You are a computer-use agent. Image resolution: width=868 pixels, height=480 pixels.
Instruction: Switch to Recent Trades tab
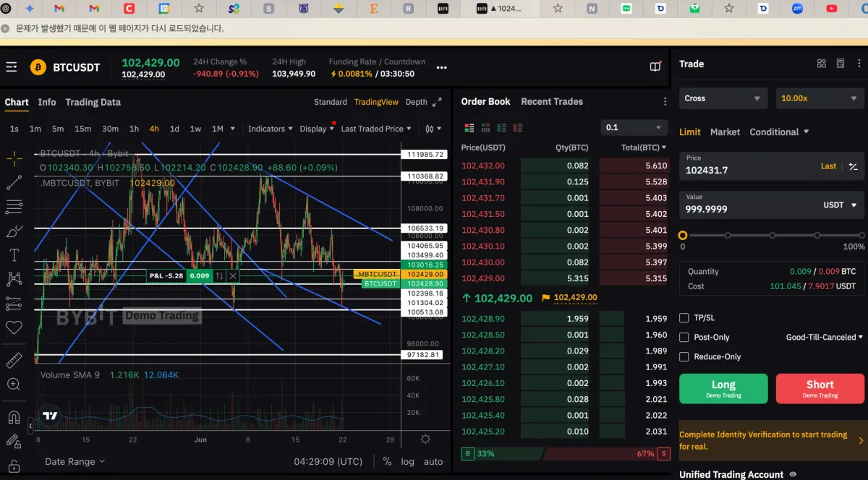click(x=551, y=102)
